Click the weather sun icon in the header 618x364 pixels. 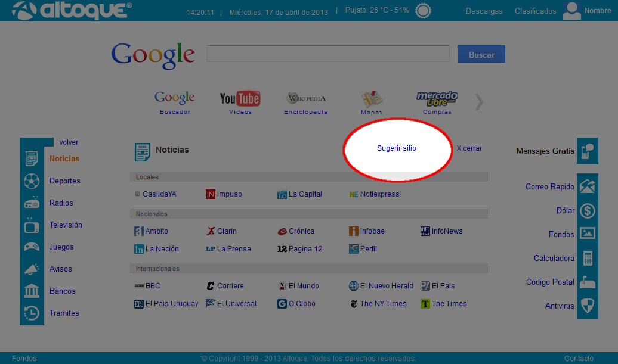(x=423, y=11)
